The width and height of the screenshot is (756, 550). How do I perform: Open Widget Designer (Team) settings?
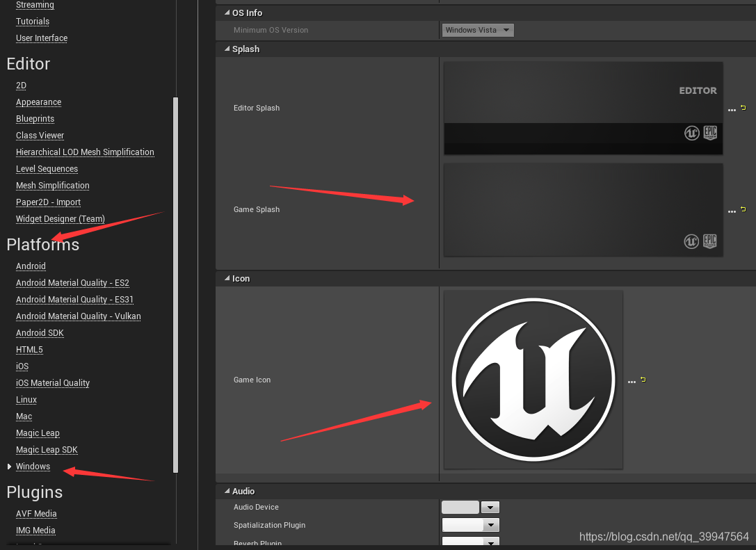tap(61, 219)
